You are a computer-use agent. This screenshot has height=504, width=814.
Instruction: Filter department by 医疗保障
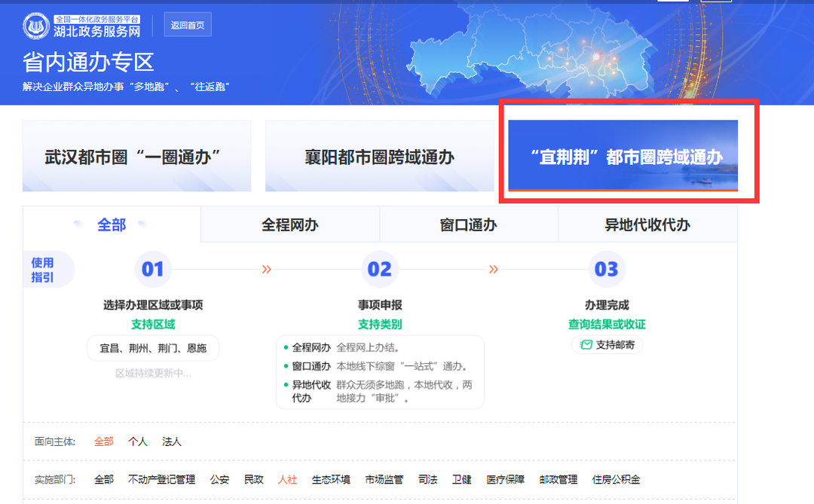tap(505, 480)
